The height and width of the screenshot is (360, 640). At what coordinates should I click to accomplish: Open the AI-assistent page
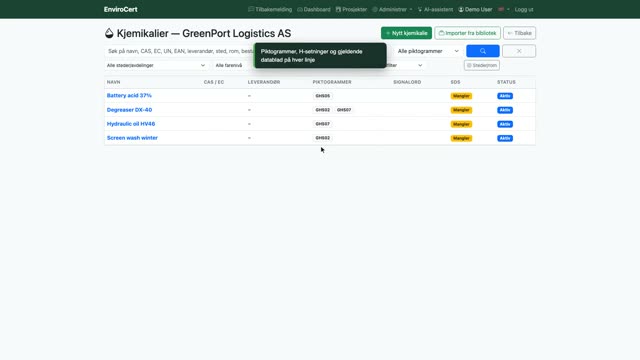tap(435, 9)
